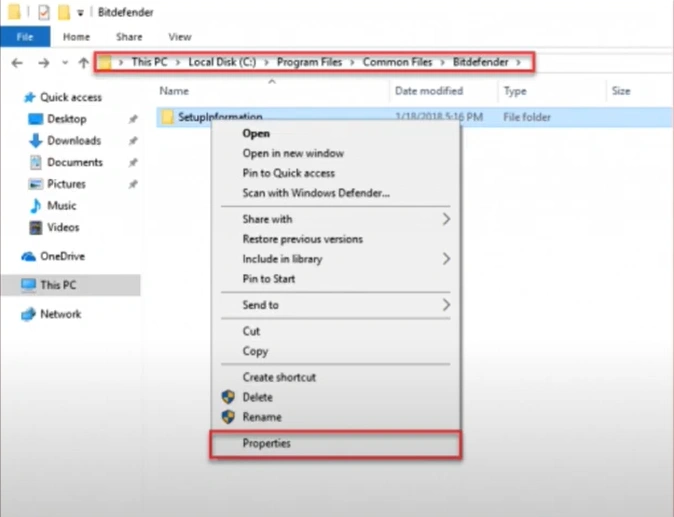This screenshot has width=674, height=517.
Task: Expand chevron after Bitdefender breadcrumb
Action: pos(519,63)
